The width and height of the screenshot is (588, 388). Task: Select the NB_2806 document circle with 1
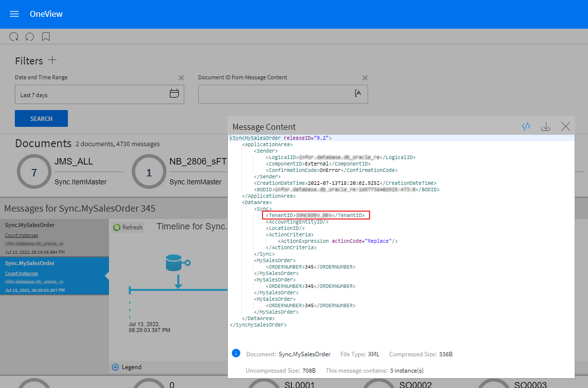pos(149,172)
